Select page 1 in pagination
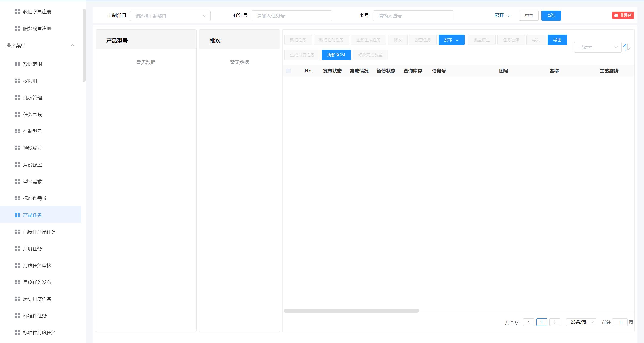 542,322
